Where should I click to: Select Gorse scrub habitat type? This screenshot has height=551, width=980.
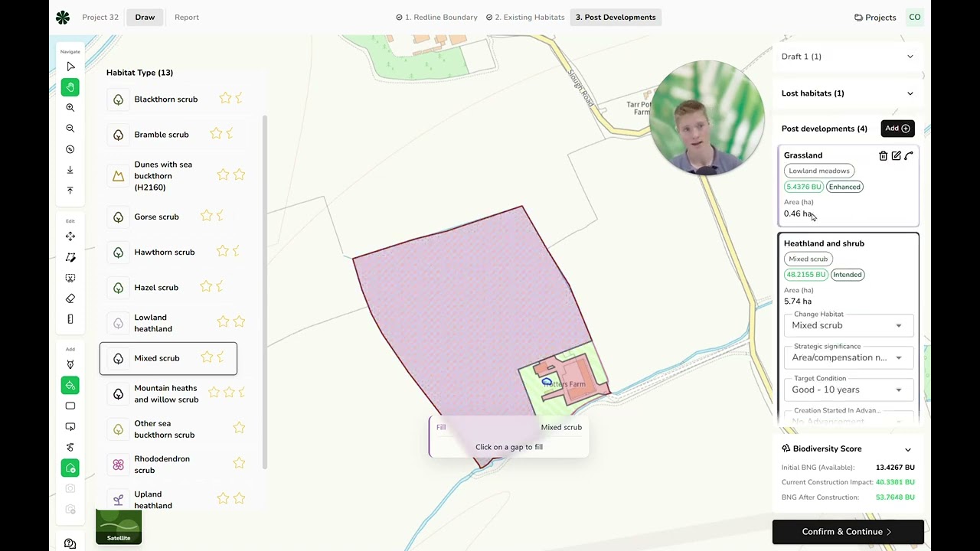tap(168, 217)
